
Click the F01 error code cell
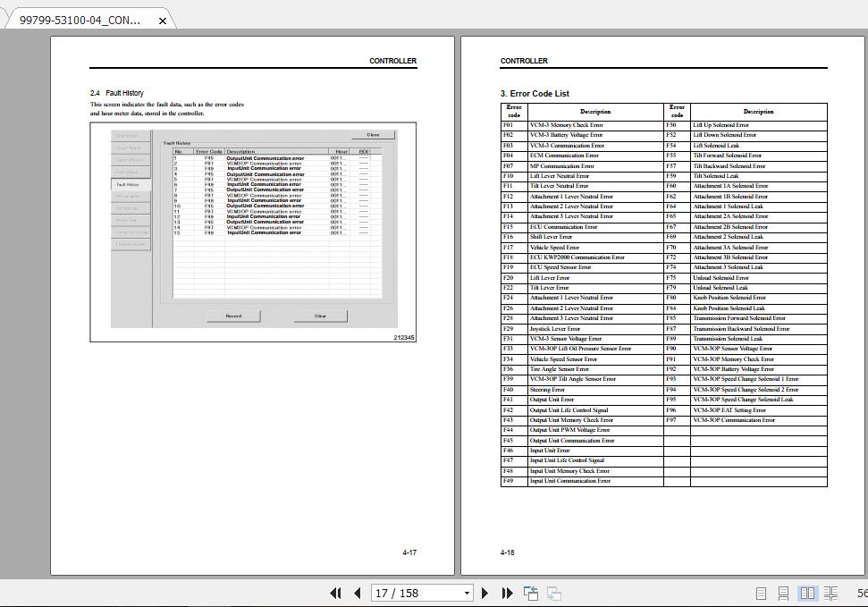point(514,125)
